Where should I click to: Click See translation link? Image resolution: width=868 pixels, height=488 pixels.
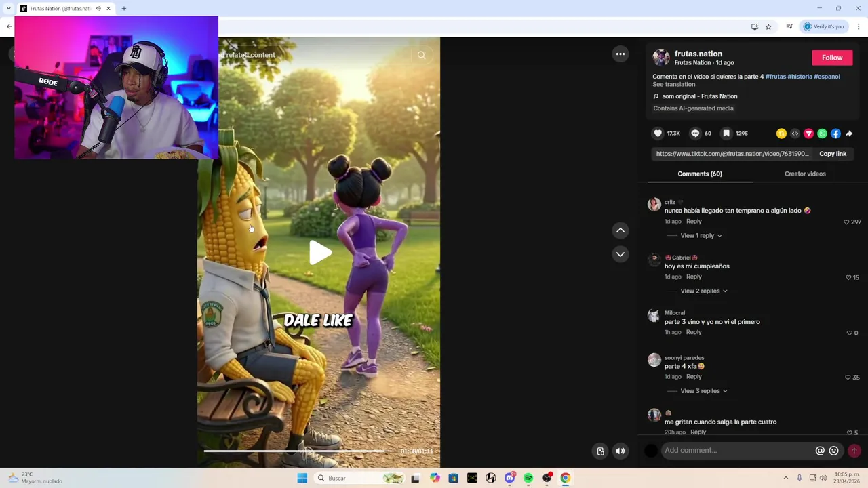(673, 84)
